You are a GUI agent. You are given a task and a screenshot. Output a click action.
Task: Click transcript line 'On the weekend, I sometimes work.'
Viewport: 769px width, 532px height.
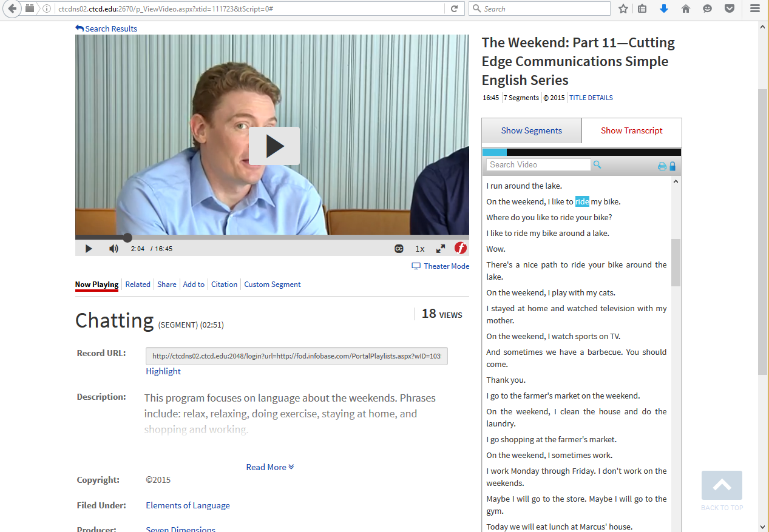[x=549, y=456]
